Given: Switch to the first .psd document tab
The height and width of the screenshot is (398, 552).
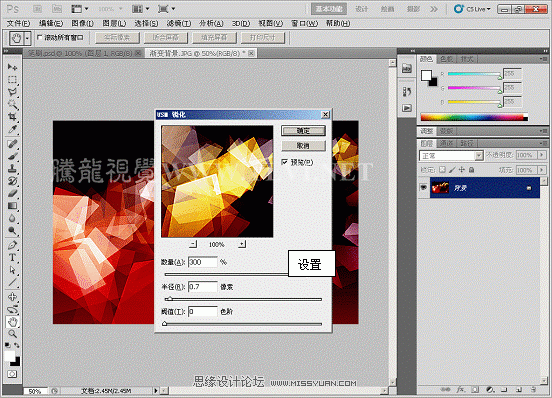Looking at the screenshot, I should click(x=84, y=53).
